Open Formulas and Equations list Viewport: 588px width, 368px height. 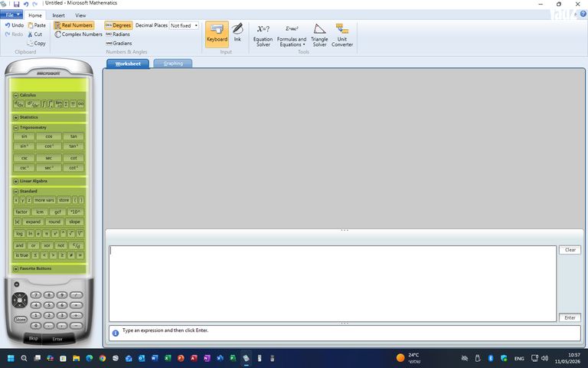click(x=292, y=35)
